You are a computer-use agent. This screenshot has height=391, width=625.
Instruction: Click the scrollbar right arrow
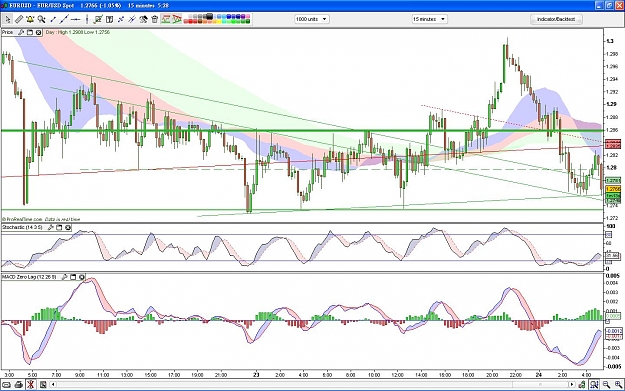point(572,385)
